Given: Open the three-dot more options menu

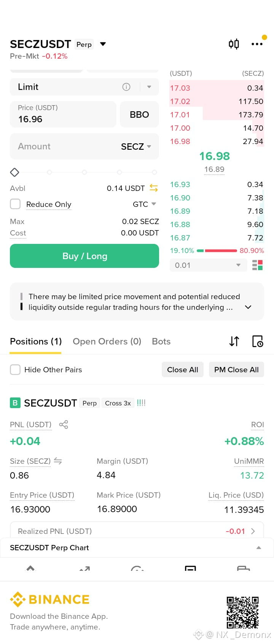Looking at the screenshot, I should coord(257,44).
